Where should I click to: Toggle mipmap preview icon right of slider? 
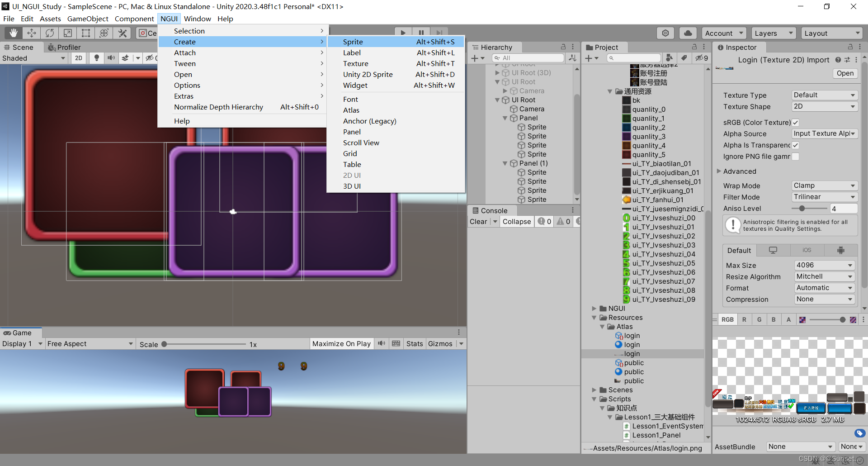(853, 320)
